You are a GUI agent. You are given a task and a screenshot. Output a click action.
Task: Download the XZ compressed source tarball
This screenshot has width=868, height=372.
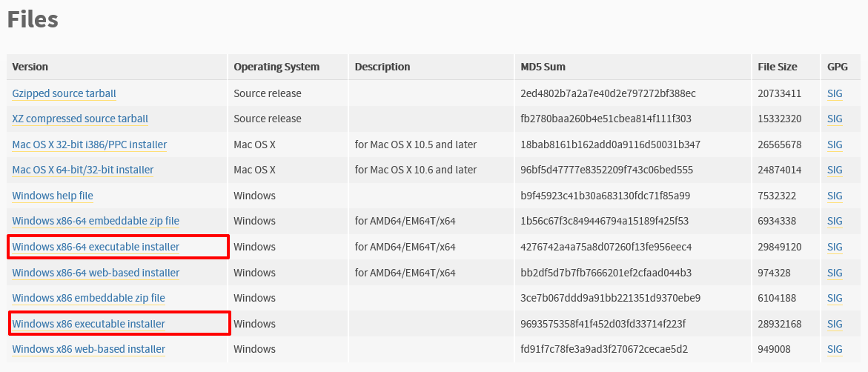point(80,119)
